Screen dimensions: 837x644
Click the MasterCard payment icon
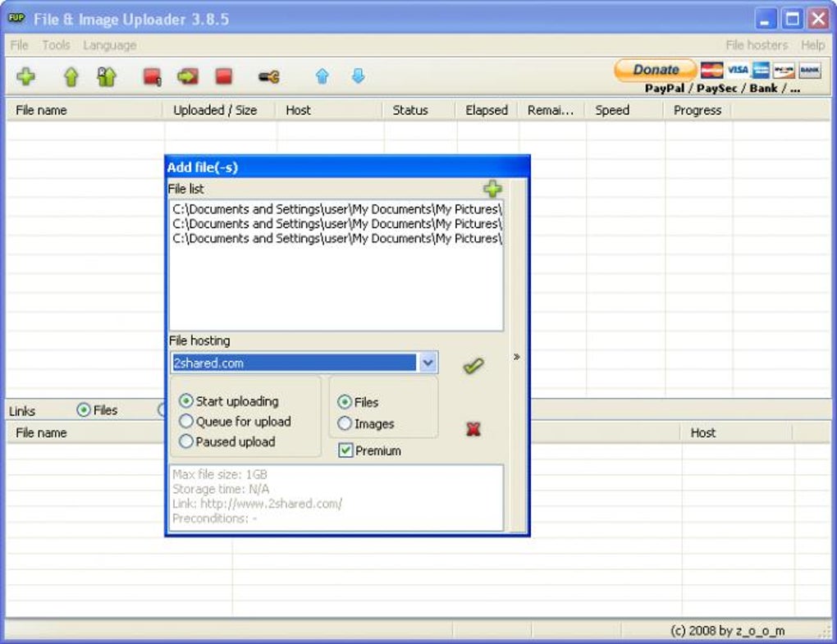[x=711, y=70]
